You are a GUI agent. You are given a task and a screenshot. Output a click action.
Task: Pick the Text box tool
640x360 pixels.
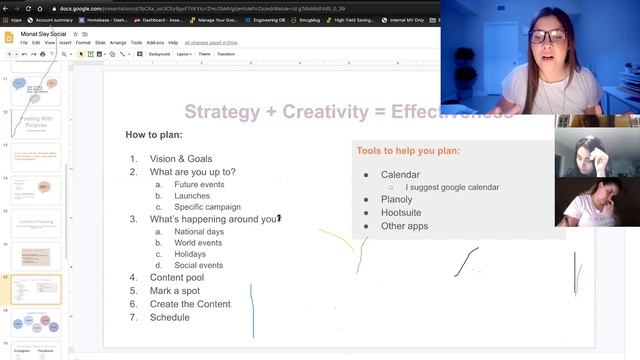coord(91,54)
